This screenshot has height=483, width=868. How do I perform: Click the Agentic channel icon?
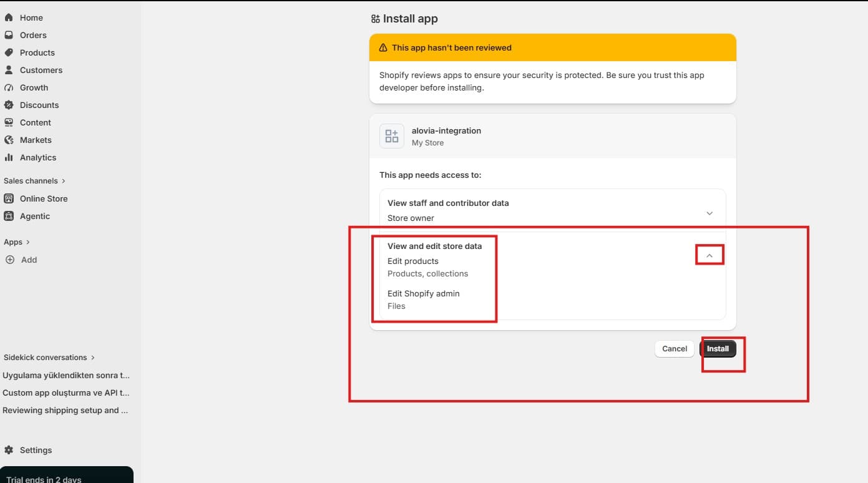[x=9, y=216]
